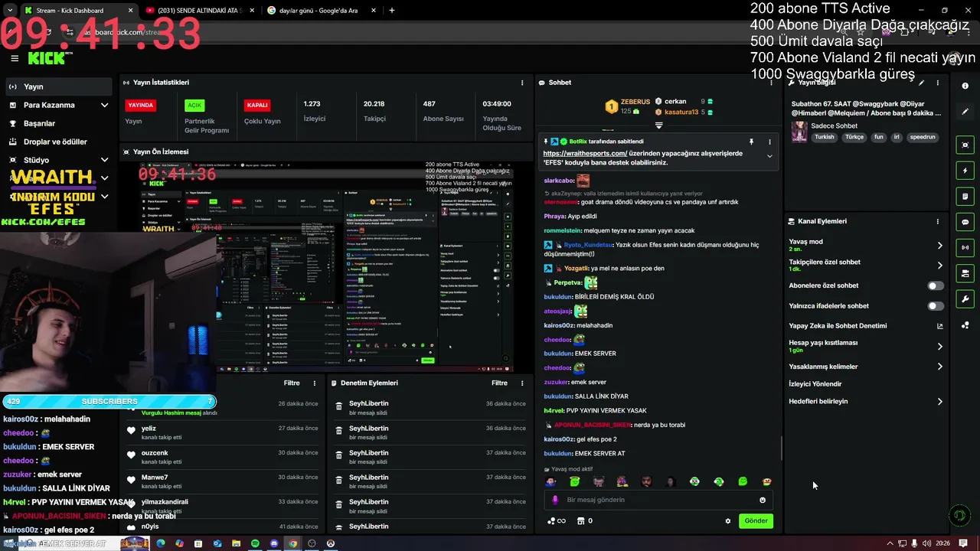Viewport: 980px width, 551px height.
Task: Click the headset support bubble icon
Action: (959, 516)
